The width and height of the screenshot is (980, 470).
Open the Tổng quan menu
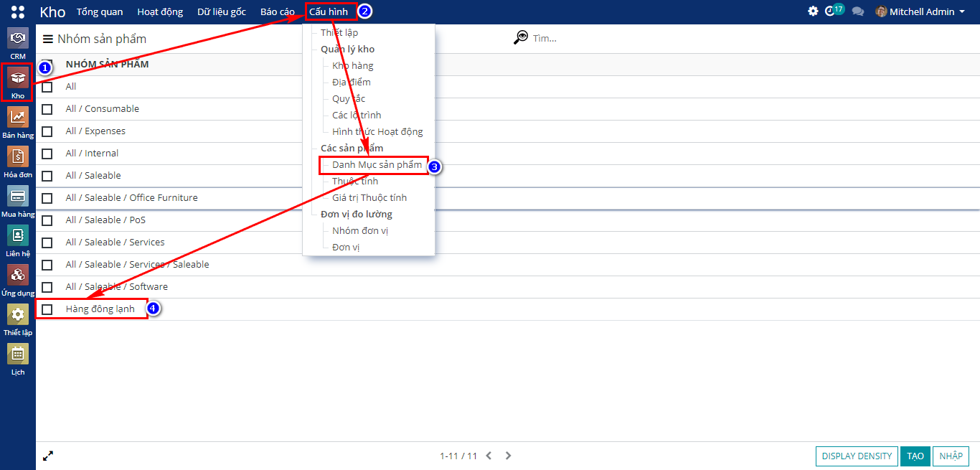[x=100, y=11]
